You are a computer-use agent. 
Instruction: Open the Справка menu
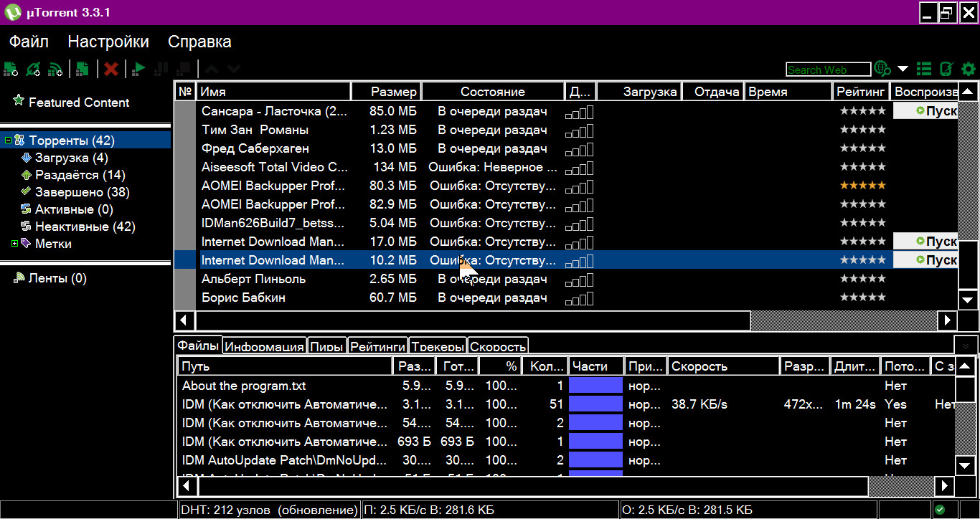199,42
